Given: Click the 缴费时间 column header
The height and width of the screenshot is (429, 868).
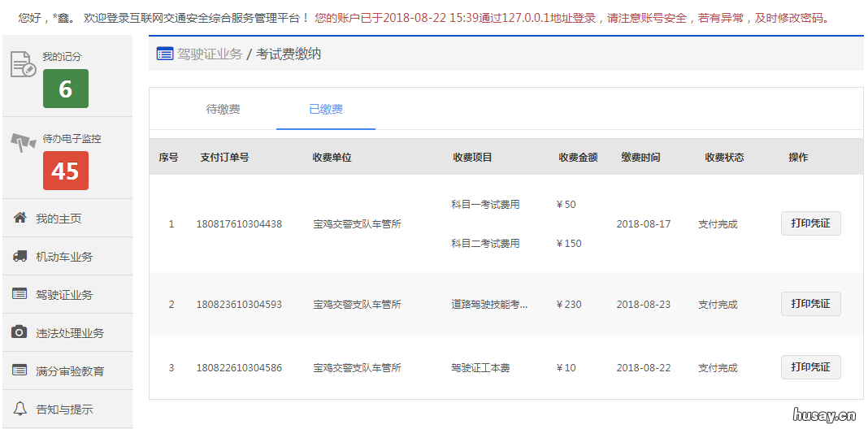Looking at the screenshot, I should pos(640,157).
